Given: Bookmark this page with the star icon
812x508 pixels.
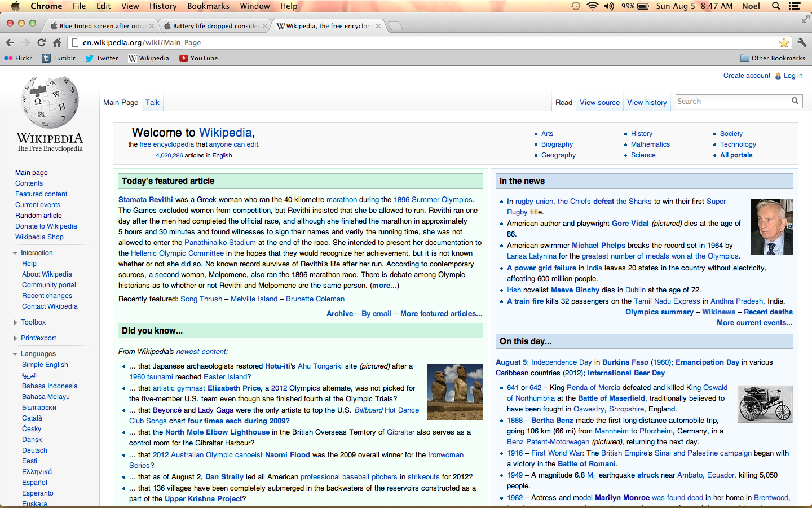Looking at the screenshot, I should 784,42.
